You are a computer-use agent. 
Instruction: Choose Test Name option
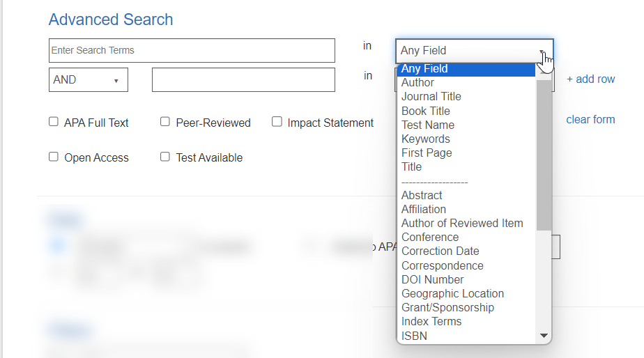pyautogui.click(x=466, y=125)
